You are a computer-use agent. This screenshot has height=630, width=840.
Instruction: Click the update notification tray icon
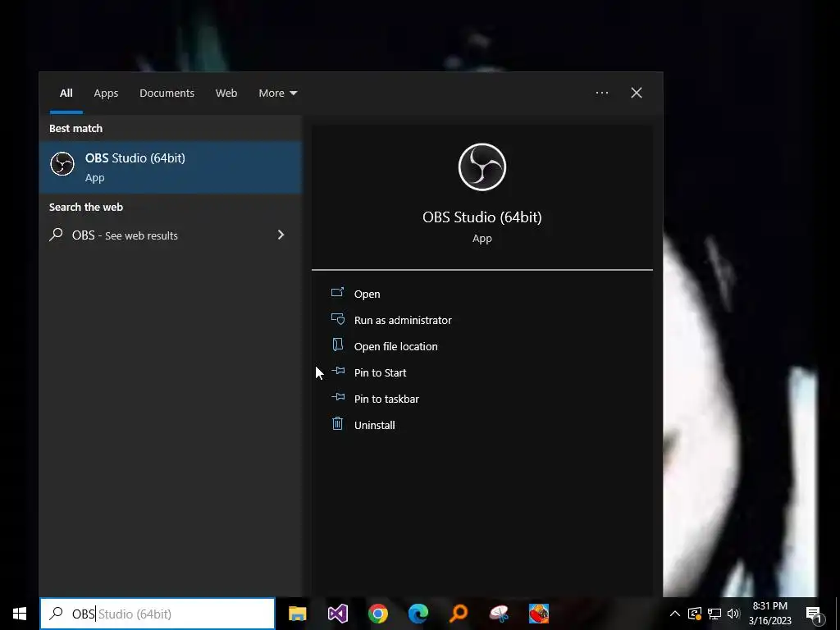pos(694,614)
